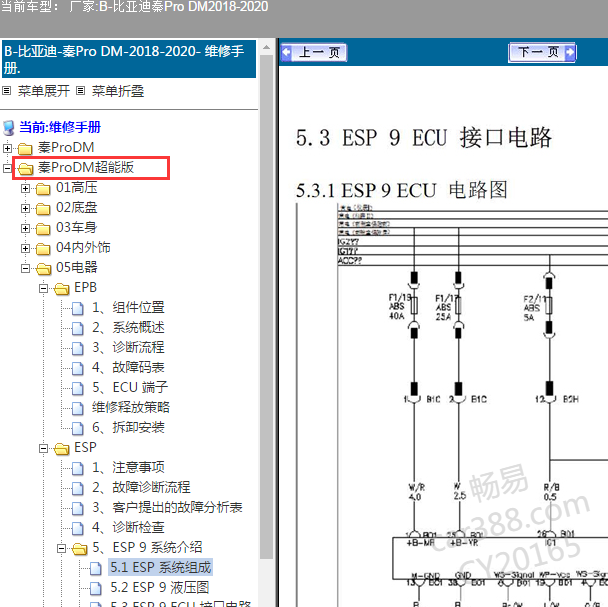Click page icon beside 2、系统概述
This screenshot has height=607, width=608.
tap(78, 329)
